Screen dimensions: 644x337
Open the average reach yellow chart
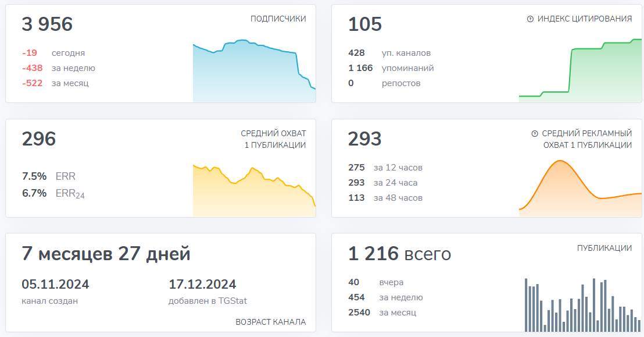(254, 190)
